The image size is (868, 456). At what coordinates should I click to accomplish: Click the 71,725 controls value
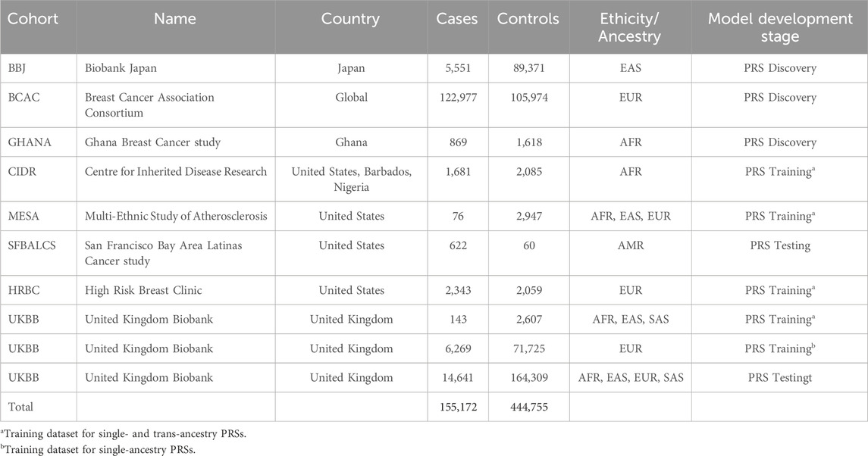pos(528,348)
